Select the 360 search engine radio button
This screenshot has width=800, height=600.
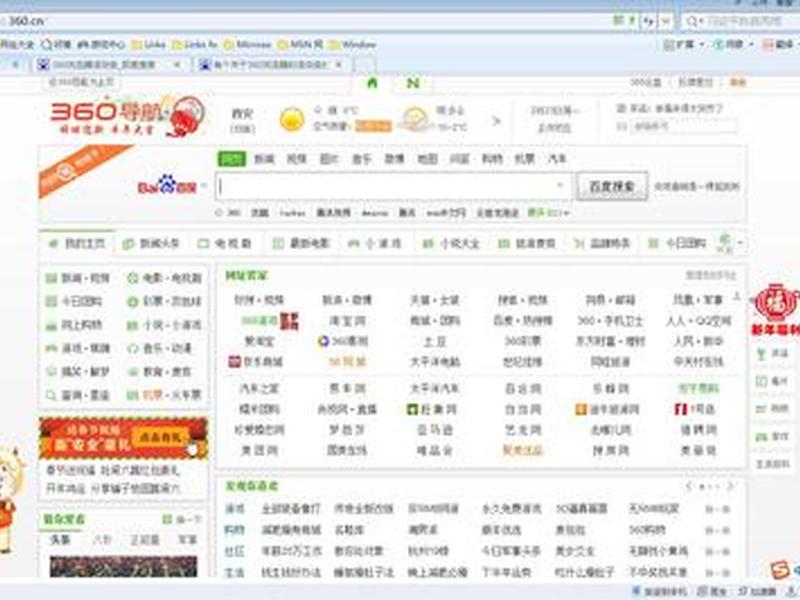(x=219, y=213)
